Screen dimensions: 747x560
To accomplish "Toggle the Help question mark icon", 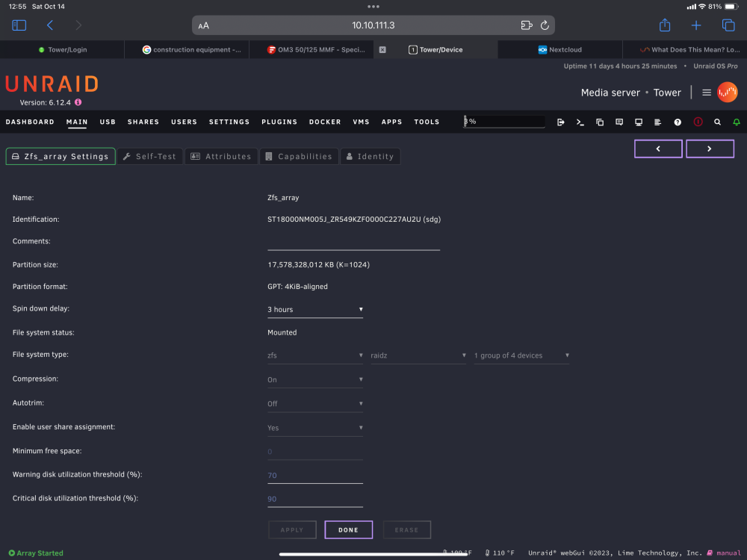I will tap(678, 122).
